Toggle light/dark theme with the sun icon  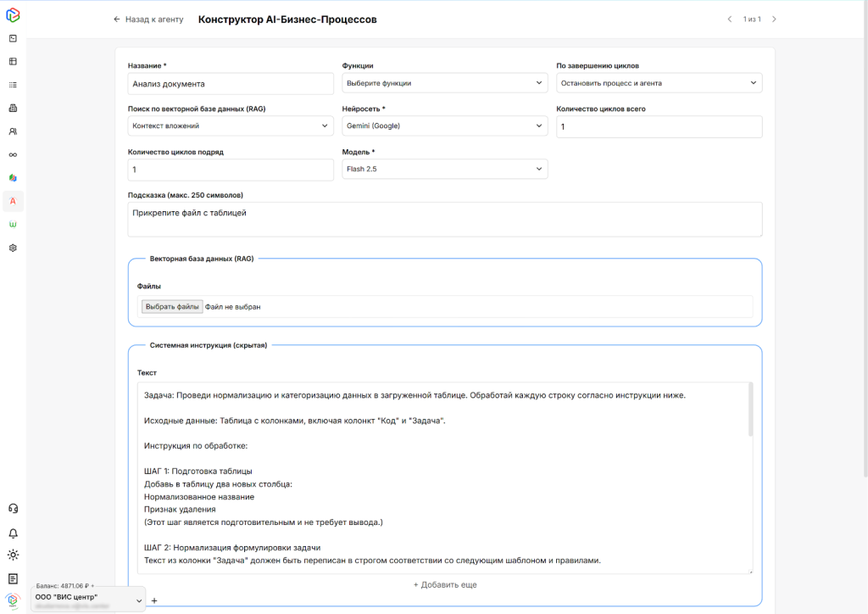[13, 555]
